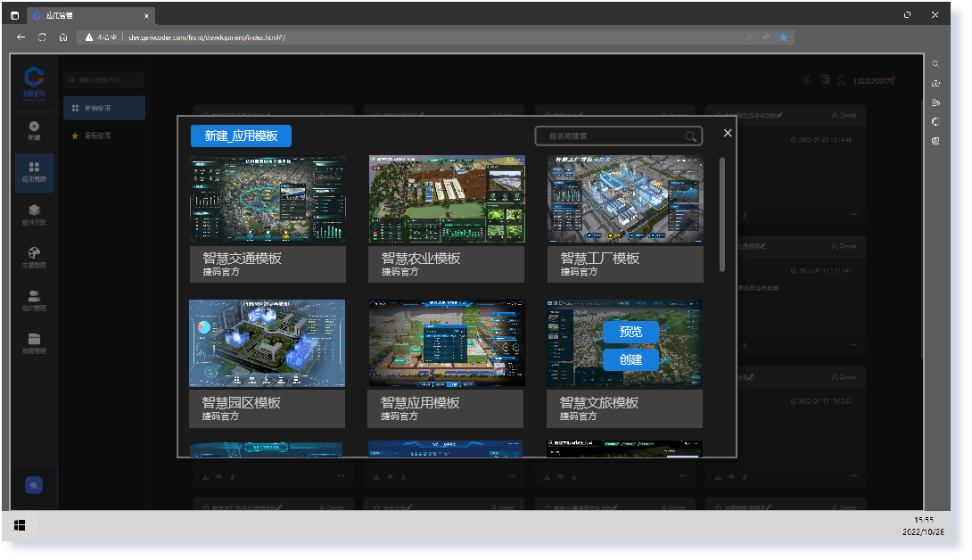972x560 pixels.
Task: Click the document screen icon in the header
Action: [825, 80]
